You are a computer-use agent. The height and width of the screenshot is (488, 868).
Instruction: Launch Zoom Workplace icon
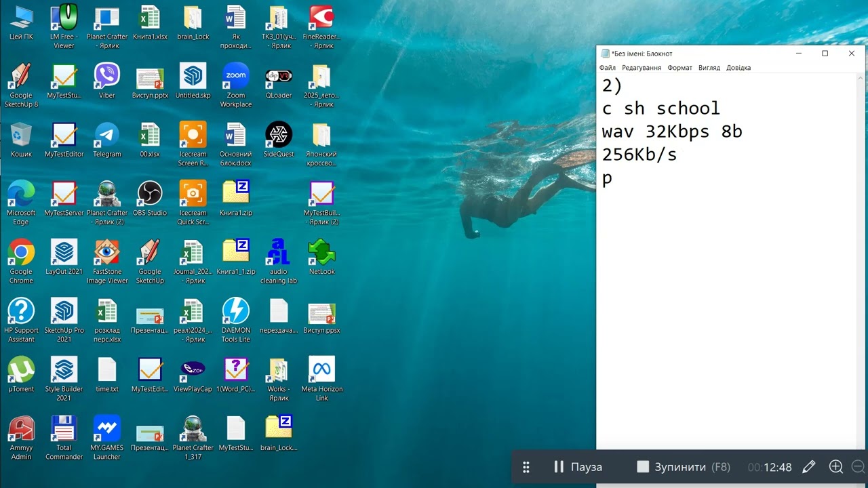point(236,85)
